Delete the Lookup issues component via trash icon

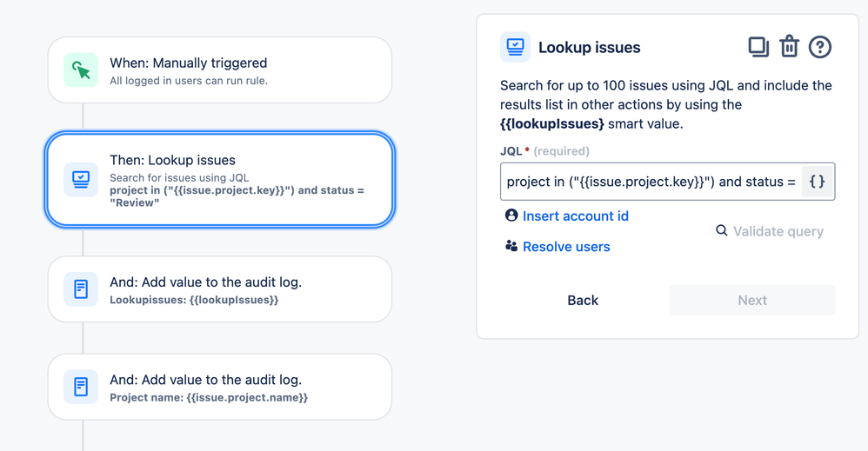tap(790, 47)
